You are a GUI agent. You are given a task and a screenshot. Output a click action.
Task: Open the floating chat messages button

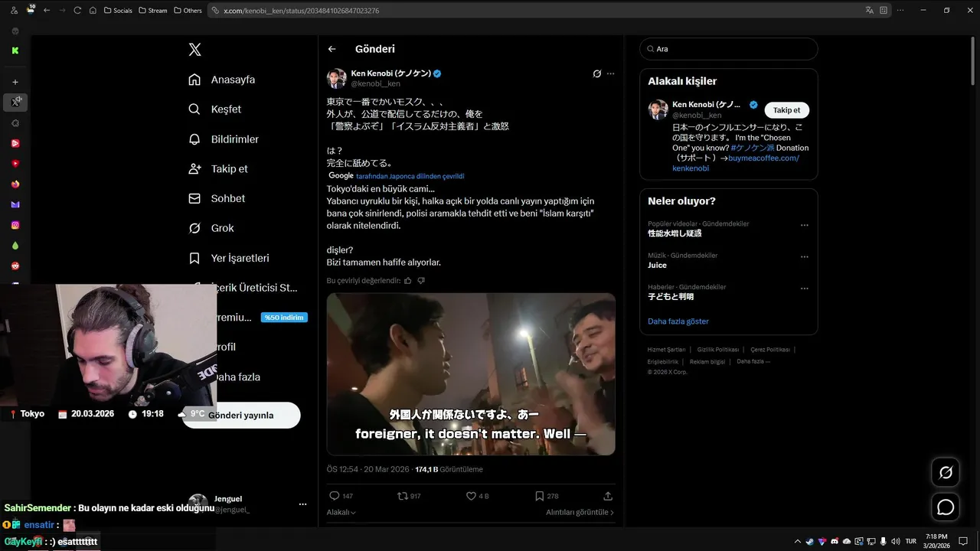(x=946, y=507)
